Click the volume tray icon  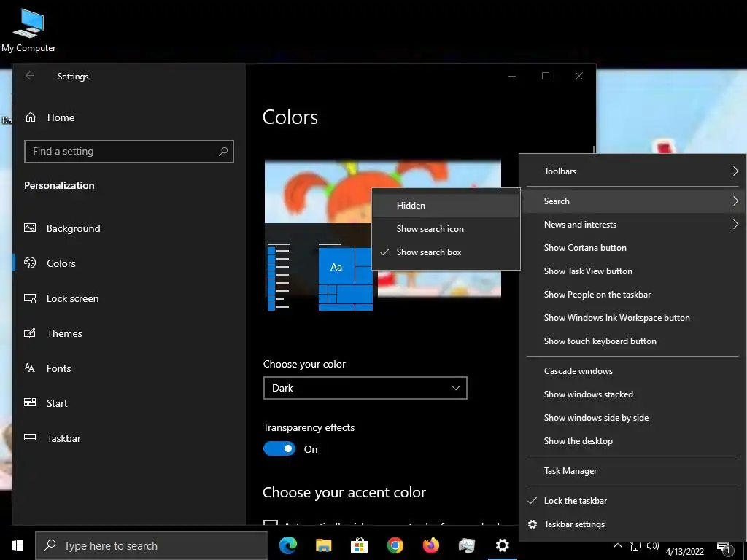(x=653, y=546)
